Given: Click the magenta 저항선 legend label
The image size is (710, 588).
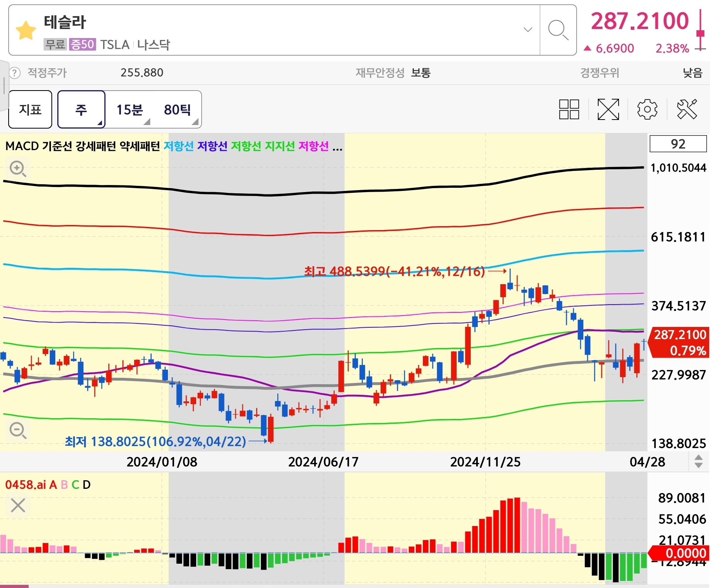Looking at the screenshot, I should [x=313, y=146].
